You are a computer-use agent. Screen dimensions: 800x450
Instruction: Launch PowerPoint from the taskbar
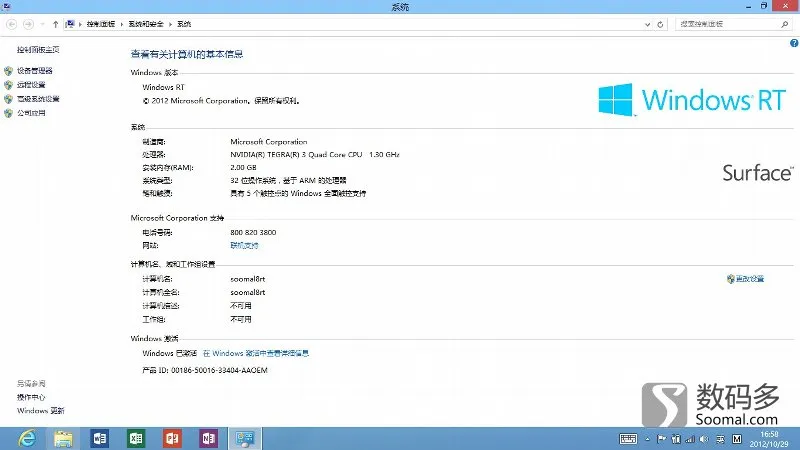172,438
